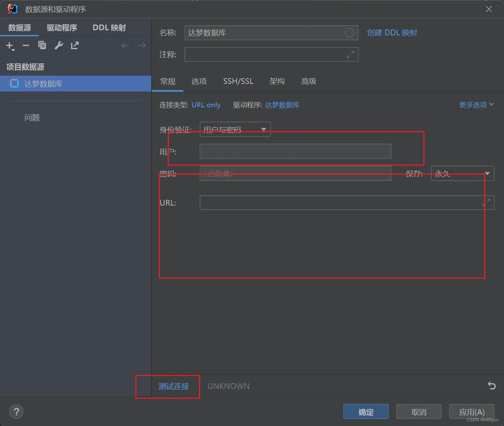Click 测试连接 link
Viewport: 504px width, 426px height.
click(x=174, y=386)
